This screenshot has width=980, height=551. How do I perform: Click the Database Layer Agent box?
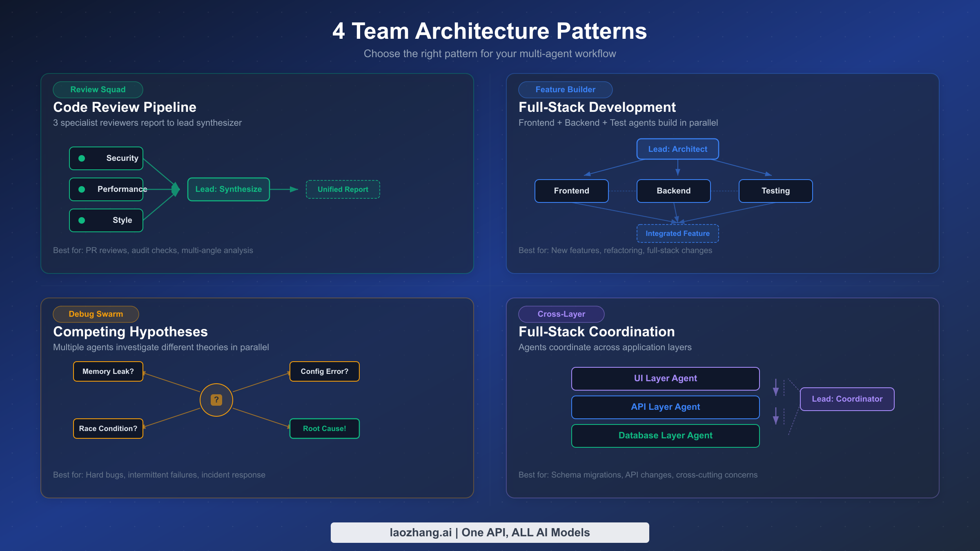coord(665,435)
